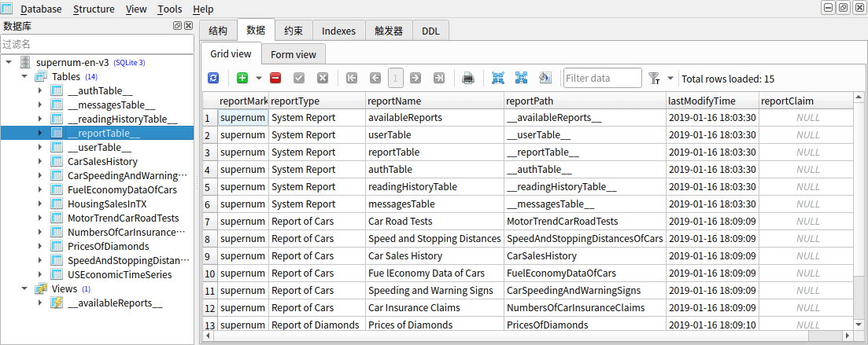Select the HousingSalesInTX table icon
868x345 pixels.
pyautogui.click(x=57, y=204)
